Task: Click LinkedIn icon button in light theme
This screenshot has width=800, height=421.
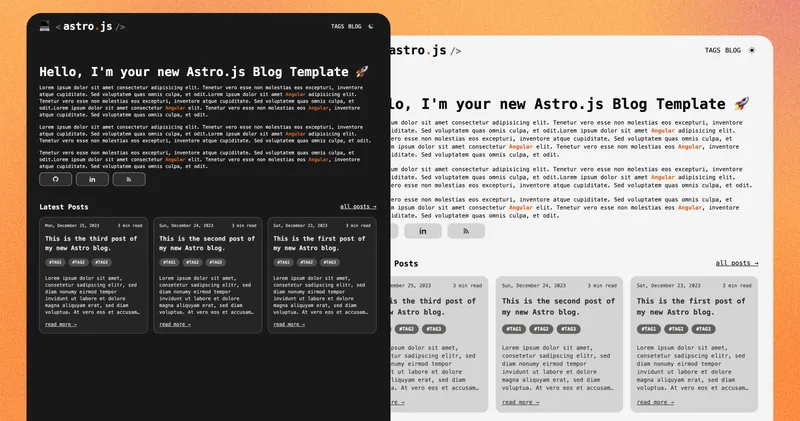Action: click(x=422, y=231)
